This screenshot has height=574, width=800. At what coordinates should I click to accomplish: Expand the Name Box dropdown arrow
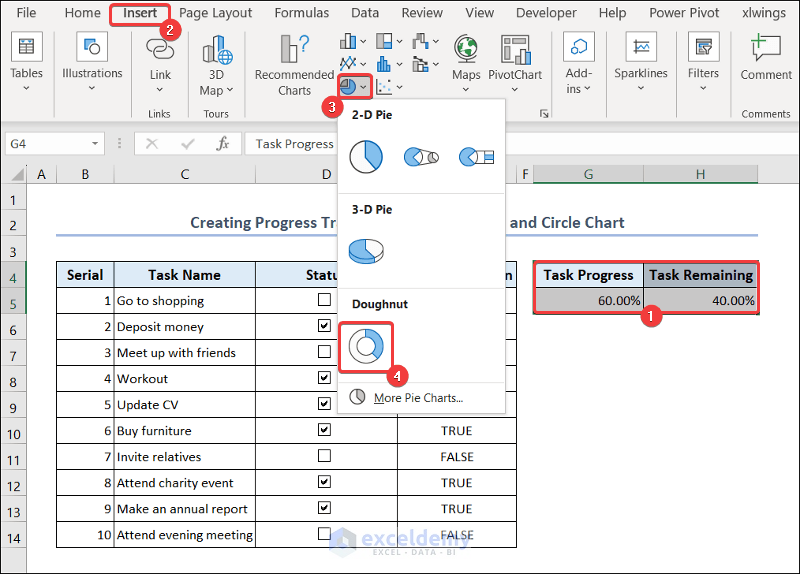tap(95, 144)
